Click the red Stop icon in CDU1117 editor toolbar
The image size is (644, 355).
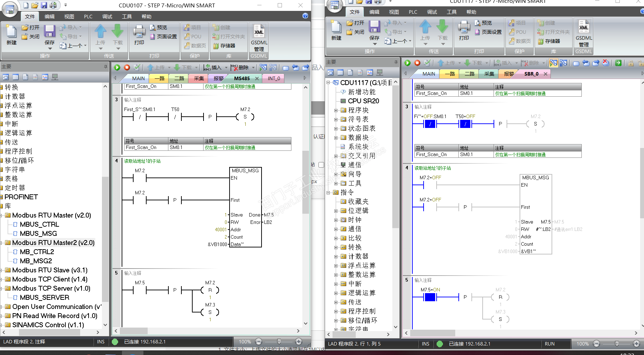417,63
